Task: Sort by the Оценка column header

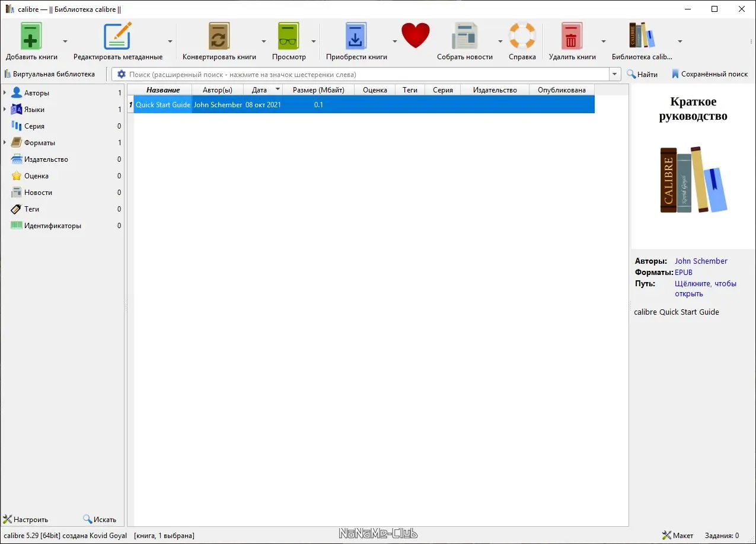Action: [x=375, y=90]
